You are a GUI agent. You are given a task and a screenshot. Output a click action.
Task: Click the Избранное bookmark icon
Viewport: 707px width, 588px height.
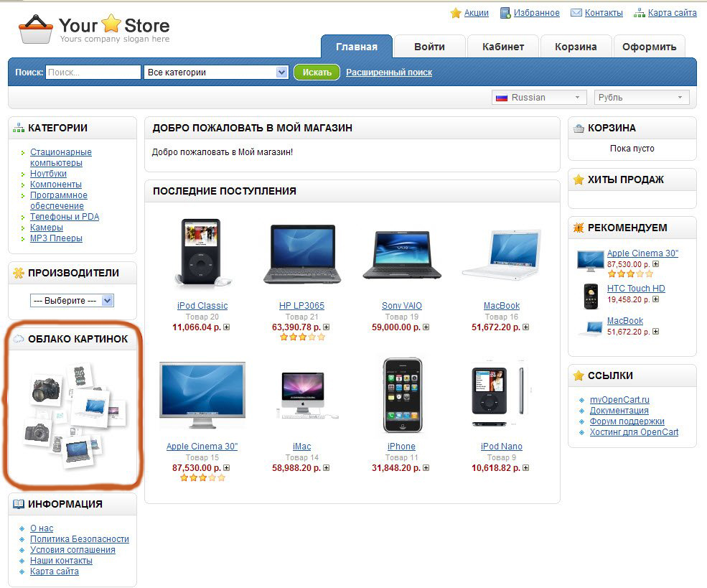[505, 13]
